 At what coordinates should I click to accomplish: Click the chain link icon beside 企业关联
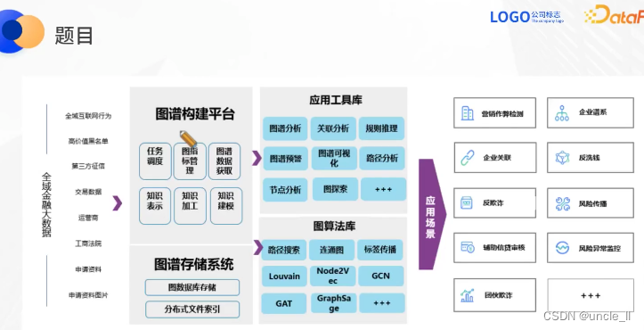pos(467,158)
